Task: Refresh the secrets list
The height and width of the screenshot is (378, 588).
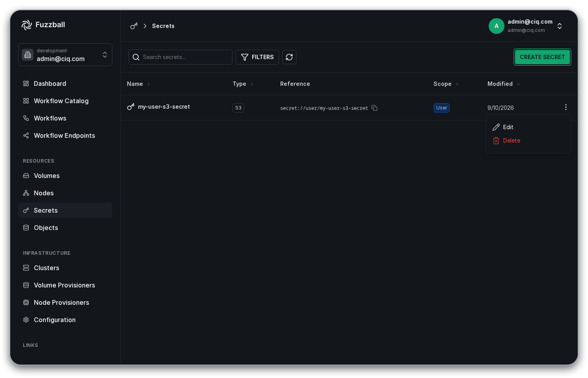Action: pos(289,57)
